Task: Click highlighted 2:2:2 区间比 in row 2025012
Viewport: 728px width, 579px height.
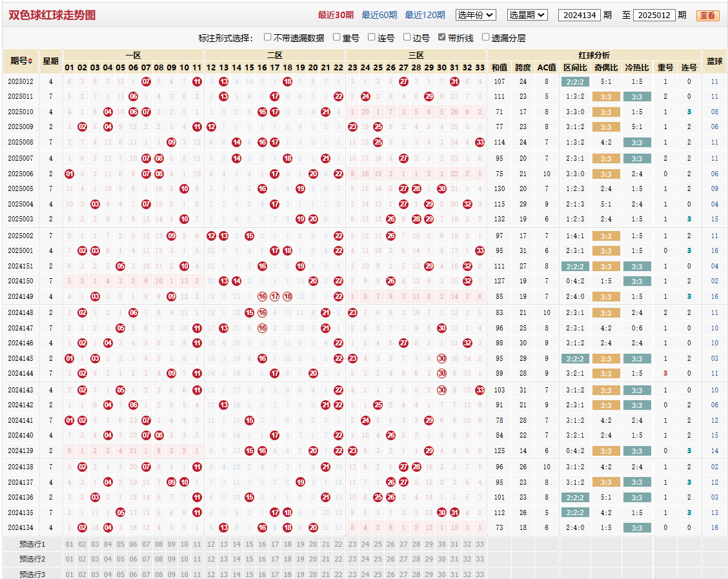Action: click(575, 82)
